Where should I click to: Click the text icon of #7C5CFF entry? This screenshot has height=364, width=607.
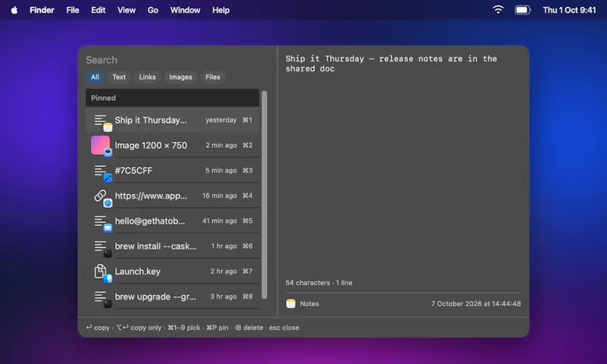[100, 171]
